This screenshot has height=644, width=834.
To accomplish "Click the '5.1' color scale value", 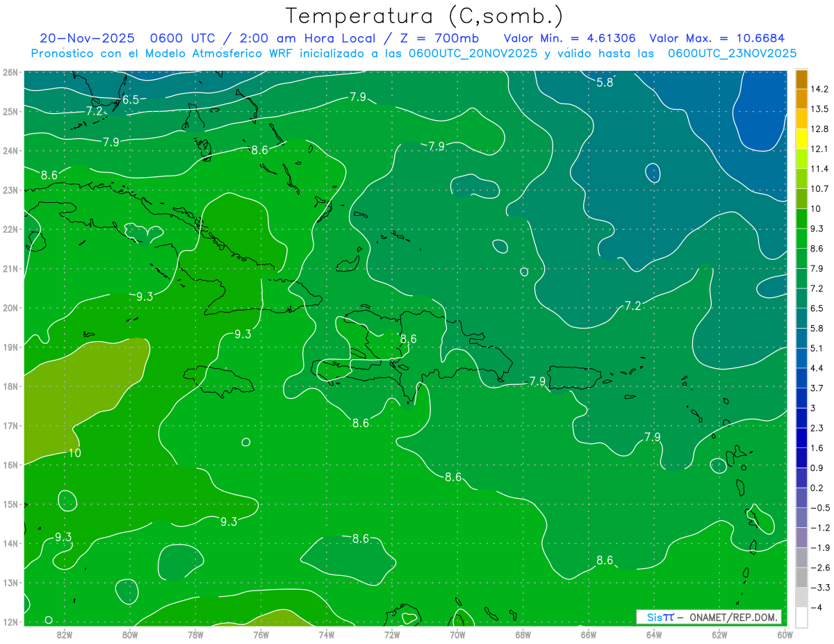I will (817, 348).
